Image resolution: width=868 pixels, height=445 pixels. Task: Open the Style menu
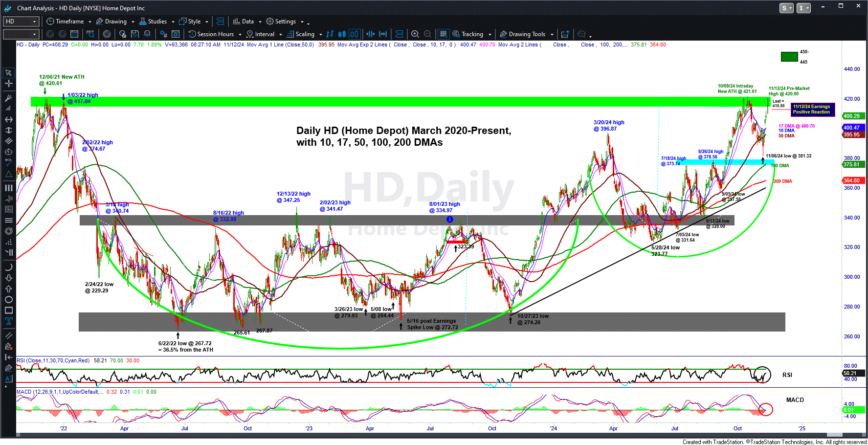coord(190,22)
